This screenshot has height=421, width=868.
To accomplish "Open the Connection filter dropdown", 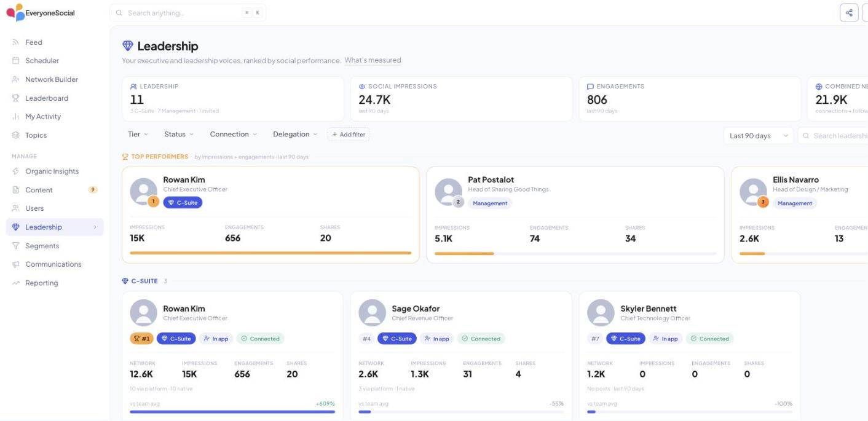I will pyautogui.click(x=234, y=134).
